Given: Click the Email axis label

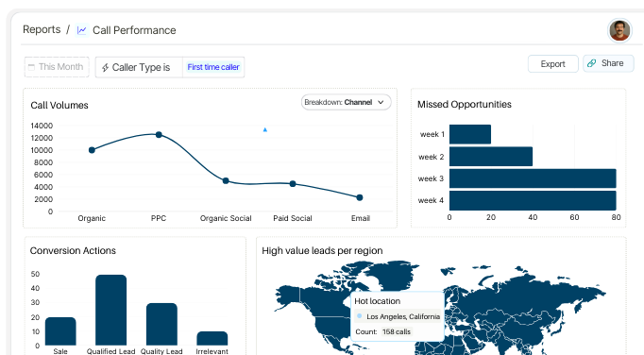Looking at the screenshot, I should [360, 218].
